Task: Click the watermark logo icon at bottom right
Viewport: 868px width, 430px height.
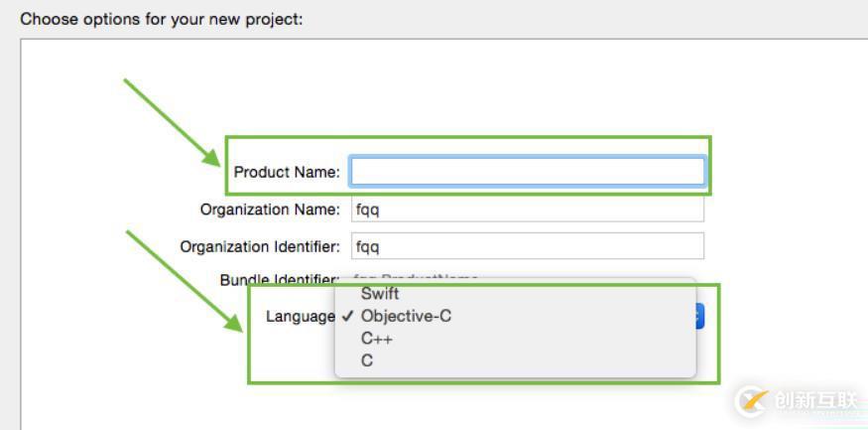Action: [752, 401]
